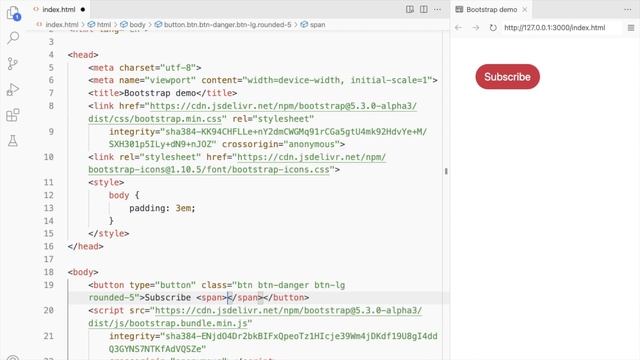Image resolution: width=640 pixels, height=360 pixels.
Task: Click the crossorigin="anonymous" attribute on line 9
Action: click(x=281, y=144)
